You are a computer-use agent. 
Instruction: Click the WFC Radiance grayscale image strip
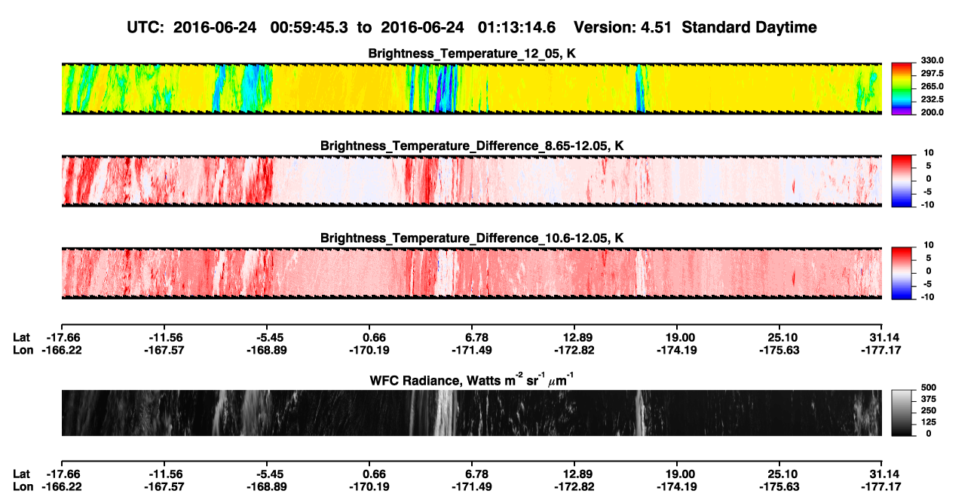471,413
